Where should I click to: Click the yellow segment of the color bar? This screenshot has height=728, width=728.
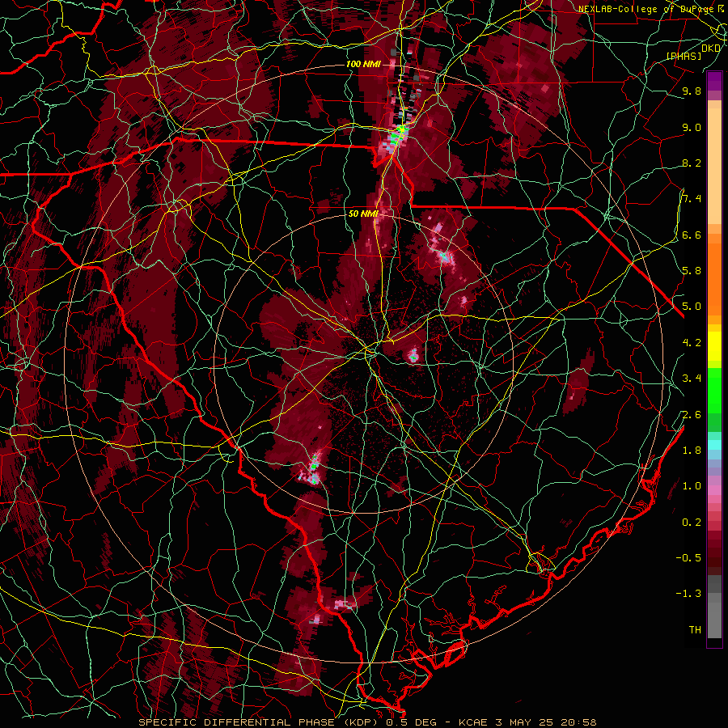pyautogui.click(x=714, y=346)
